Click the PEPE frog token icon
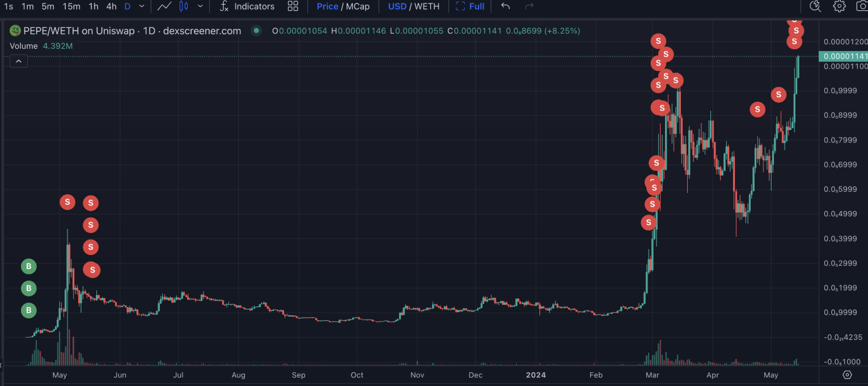The height and width of the screenshot is (386, 868). [15, 31]
